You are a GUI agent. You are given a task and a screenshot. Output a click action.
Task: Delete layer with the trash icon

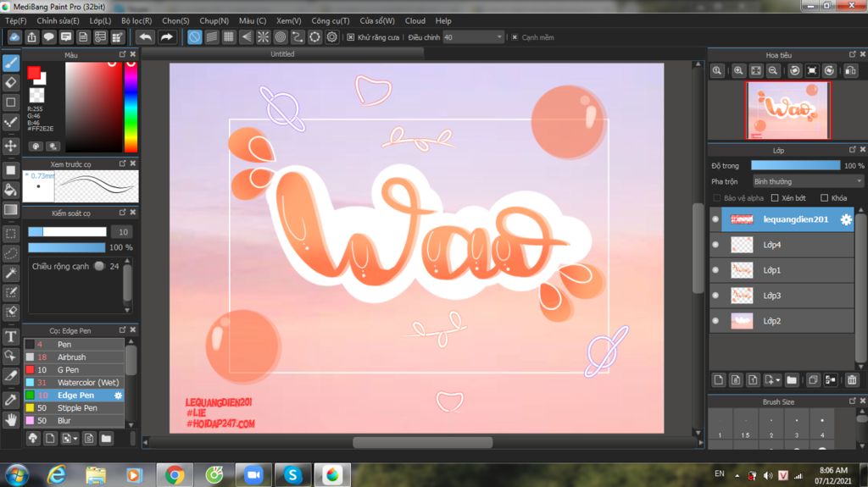(852, 379)
